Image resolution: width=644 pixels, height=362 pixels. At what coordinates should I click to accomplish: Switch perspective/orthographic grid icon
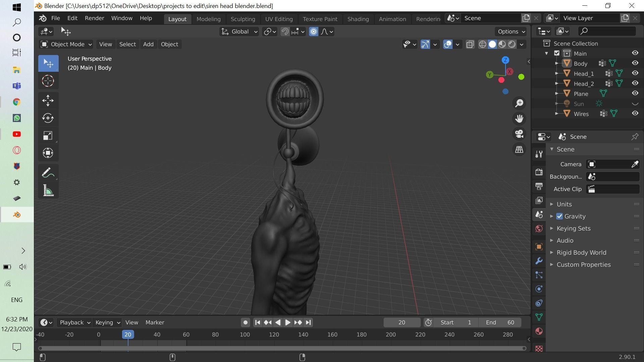click(519, 149)
